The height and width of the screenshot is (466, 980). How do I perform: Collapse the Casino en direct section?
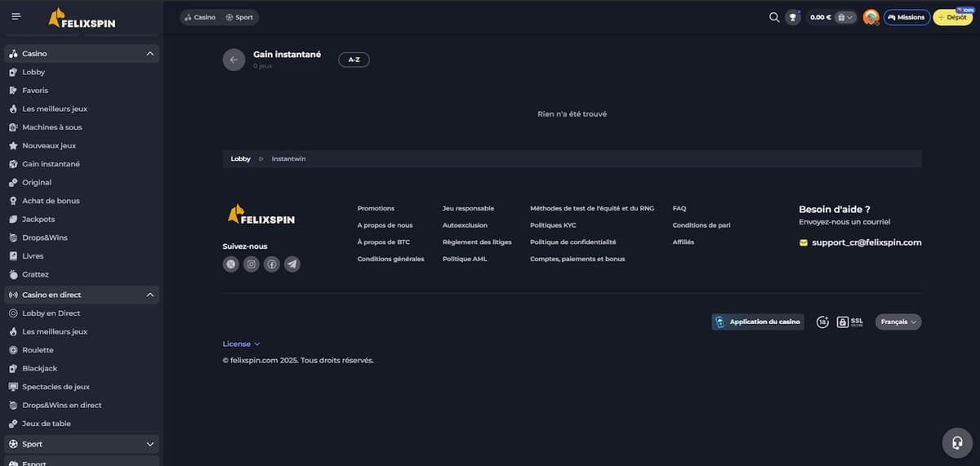pos(149,295)
